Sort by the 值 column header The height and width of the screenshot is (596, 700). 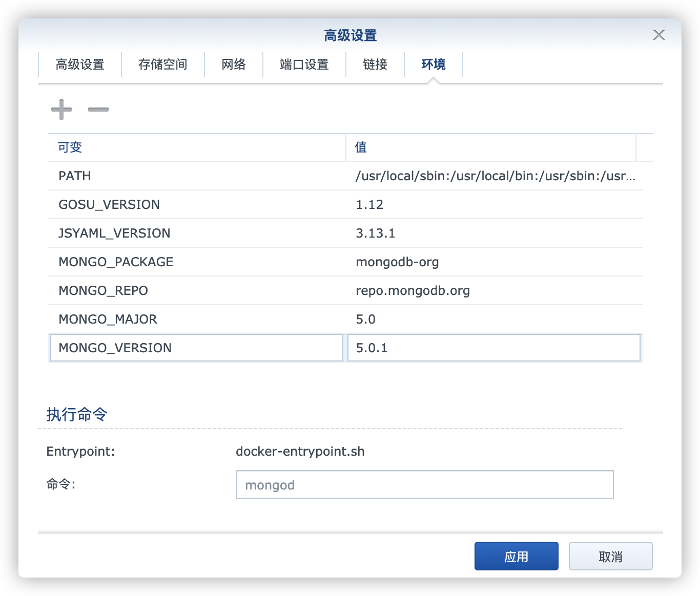click(491, 147)
